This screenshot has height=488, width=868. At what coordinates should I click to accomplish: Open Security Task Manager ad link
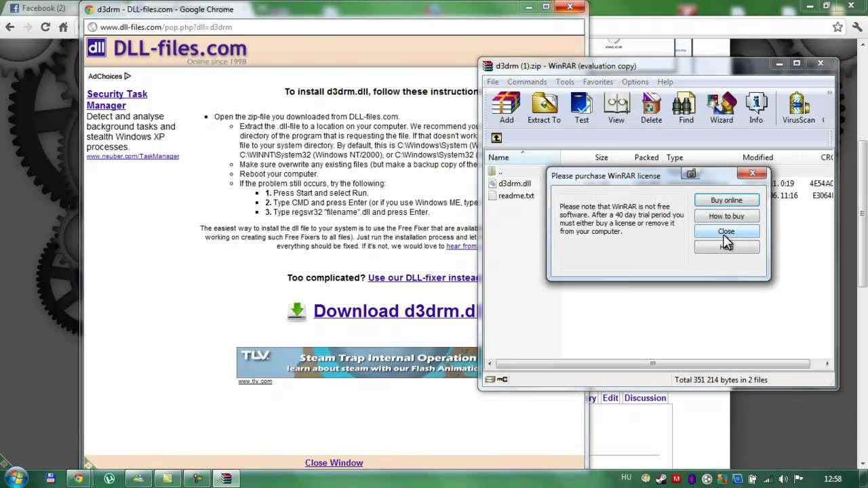pos(117,100)
